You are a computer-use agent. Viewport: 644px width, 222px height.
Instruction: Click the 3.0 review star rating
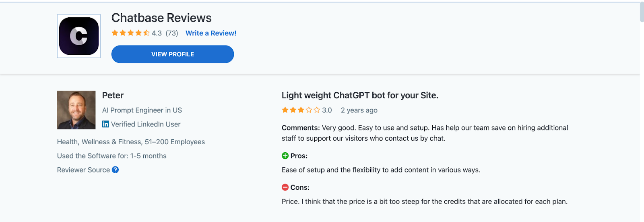point(301,110)
